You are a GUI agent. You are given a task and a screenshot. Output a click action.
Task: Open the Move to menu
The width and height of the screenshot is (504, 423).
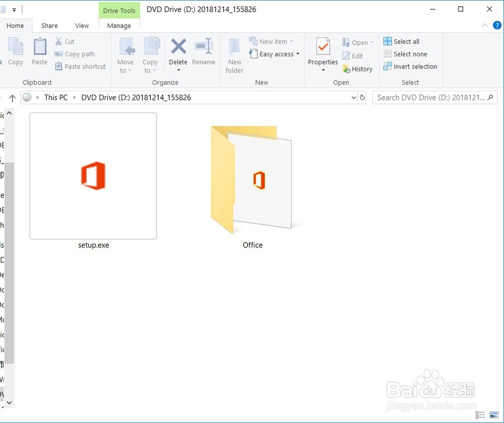(125, 55)
